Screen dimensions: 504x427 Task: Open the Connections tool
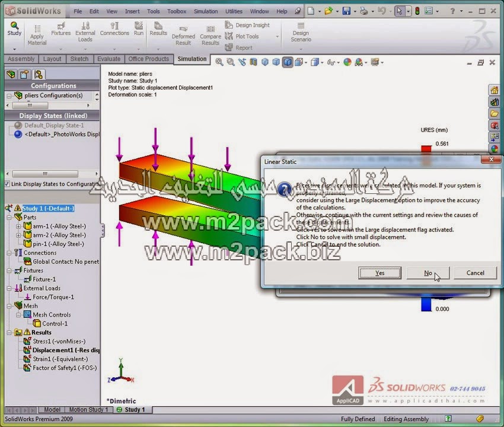tap(114, 29)
